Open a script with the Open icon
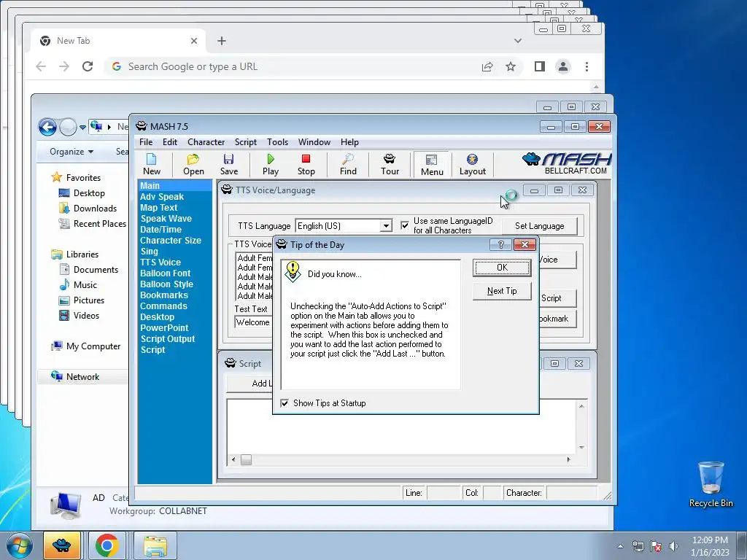 point(193,164)
